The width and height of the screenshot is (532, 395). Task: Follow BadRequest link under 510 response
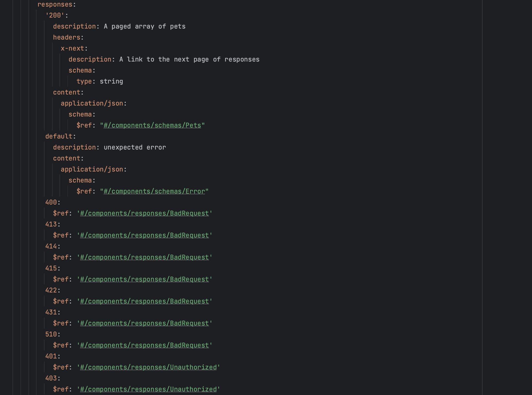(144, 345)
